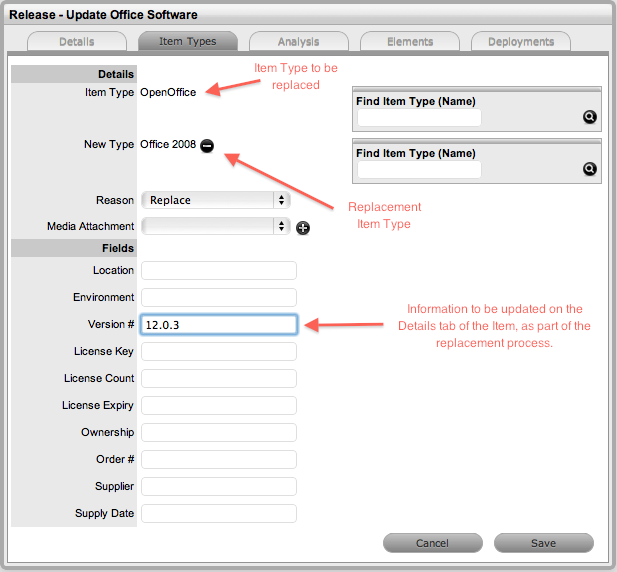Remove the Office 2008 new type

point(207,146)
